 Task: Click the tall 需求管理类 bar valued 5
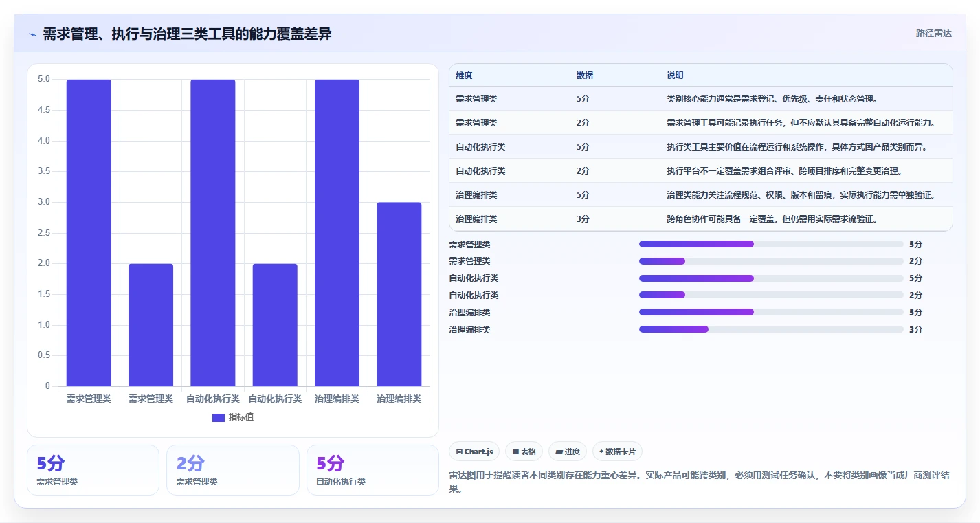pos(89,233)
